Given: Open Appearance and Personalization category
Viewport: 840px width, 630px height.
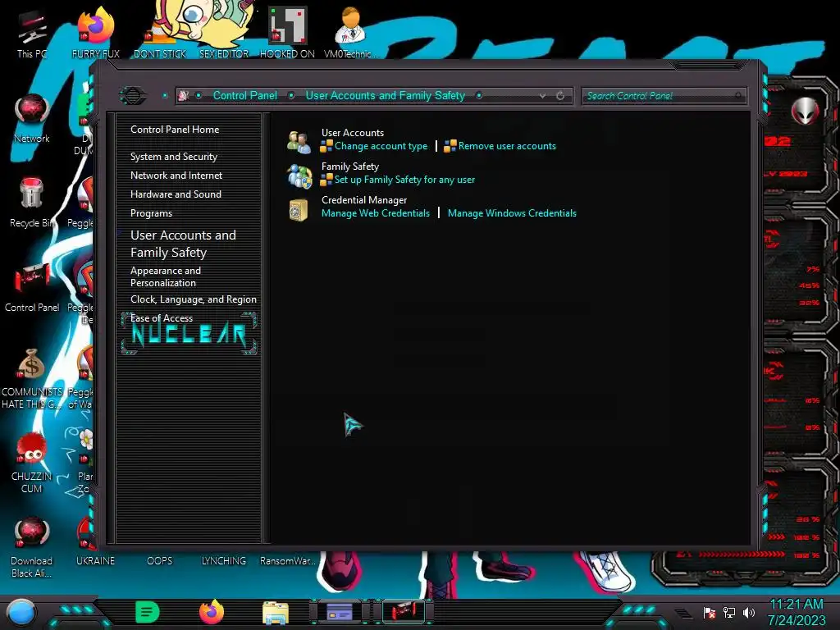Looking at the screenshot, I should click(166, 276).
